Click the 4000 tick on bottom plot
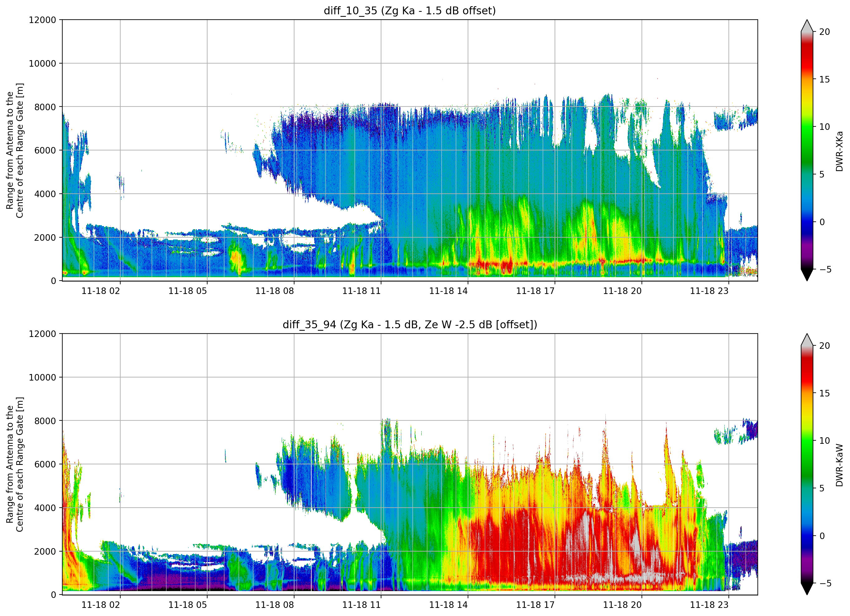The image size is (850, 616). coord(45,508)
